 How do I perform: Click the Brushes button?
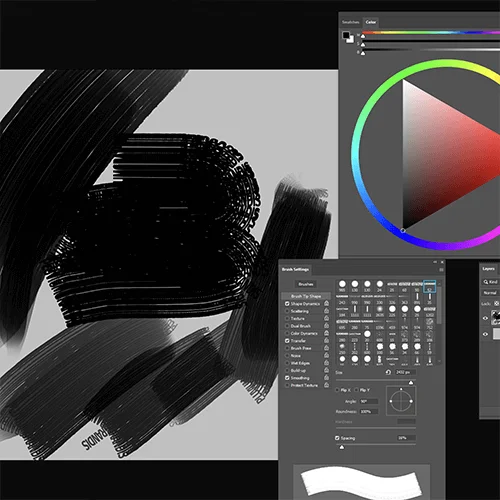coord(306,284)
